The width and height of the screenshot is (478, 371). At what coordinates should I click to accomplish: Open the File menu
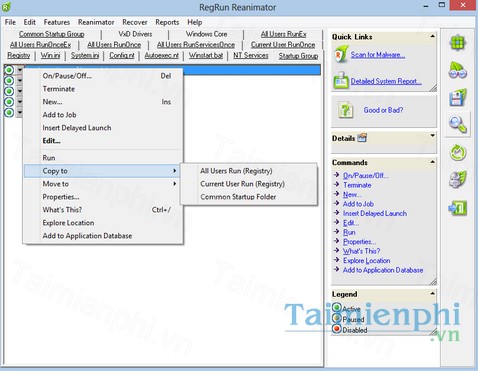tap(10, 22)
